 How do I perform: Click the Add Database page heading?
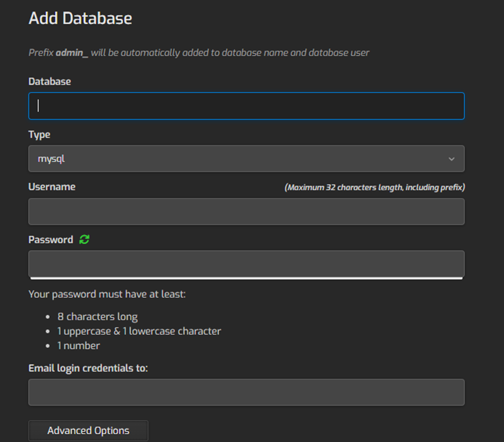point(80,18)
